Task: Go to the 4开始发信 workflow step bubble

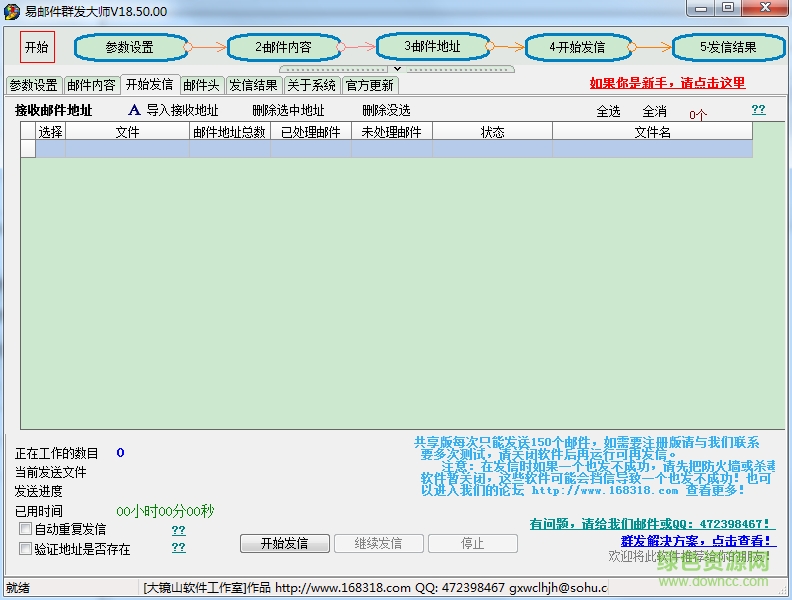Action: 577,47
